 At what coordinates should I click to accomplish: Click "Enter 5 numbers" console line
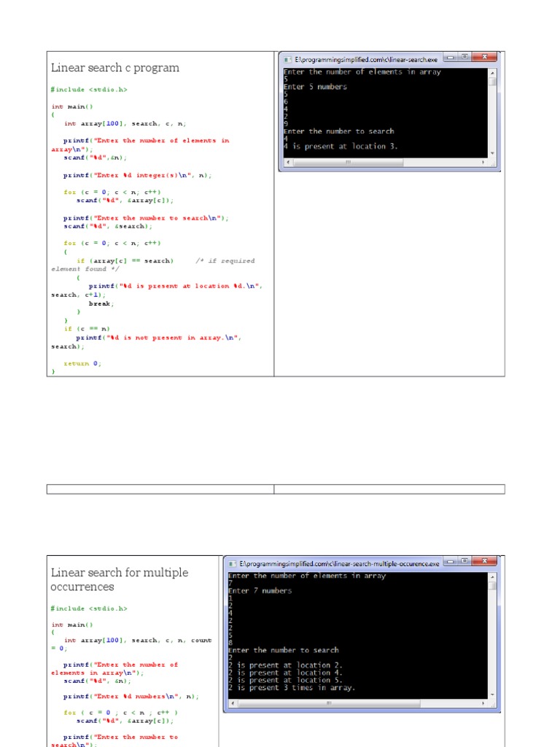tap(315, 87)
